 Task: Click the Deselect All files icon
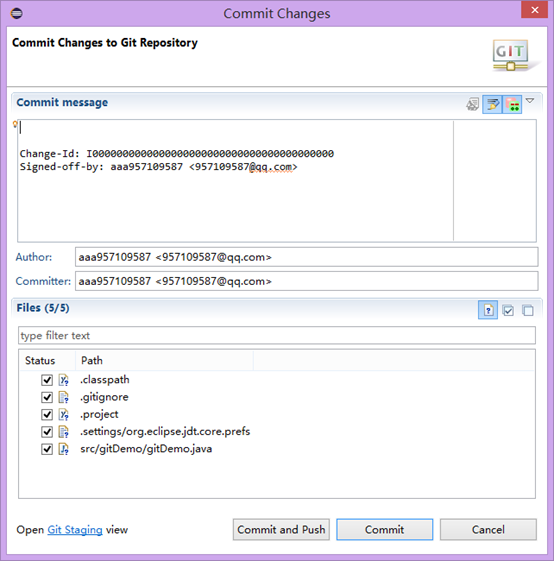pyautogui.click(x=528, y=310)
